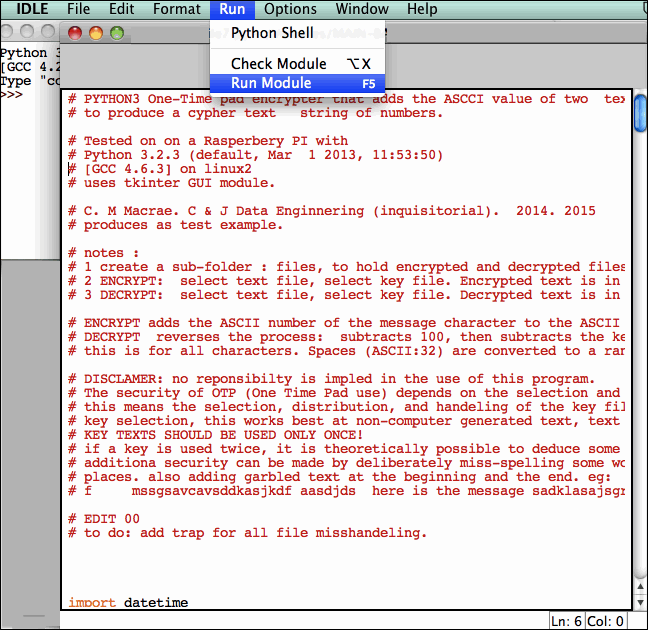Click 'this is for all characters' line
Image resolution: width=648 pixels, height=630 pixels.
pyautogui.click(x=346, y=351)
